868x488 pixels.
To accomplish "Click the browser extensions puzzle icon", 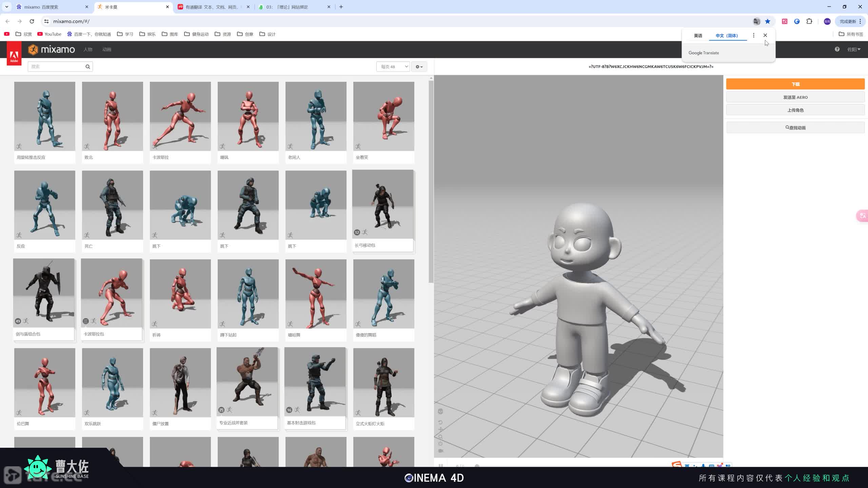I will click(x=809, y=21).
